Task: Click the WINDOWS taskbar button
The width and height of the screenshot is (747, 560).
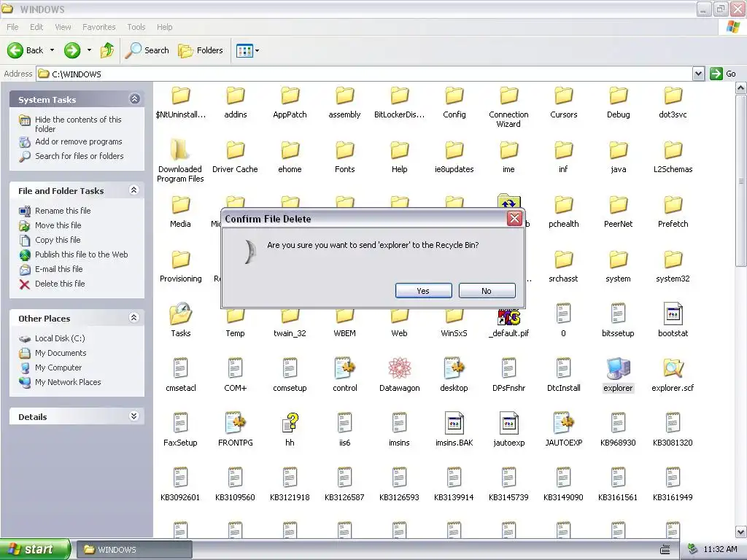Action: (x=134, y=550)
